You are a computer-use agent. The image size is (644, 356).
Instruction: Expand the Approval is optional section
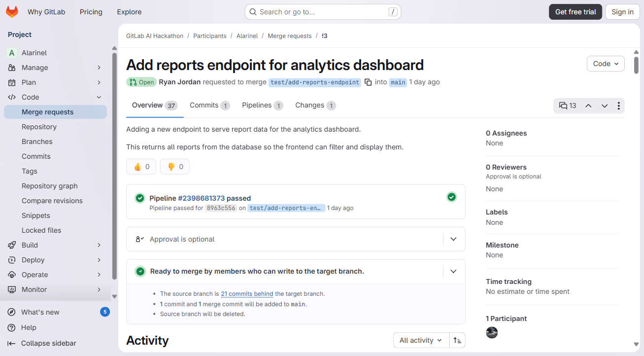pos(453,239)
